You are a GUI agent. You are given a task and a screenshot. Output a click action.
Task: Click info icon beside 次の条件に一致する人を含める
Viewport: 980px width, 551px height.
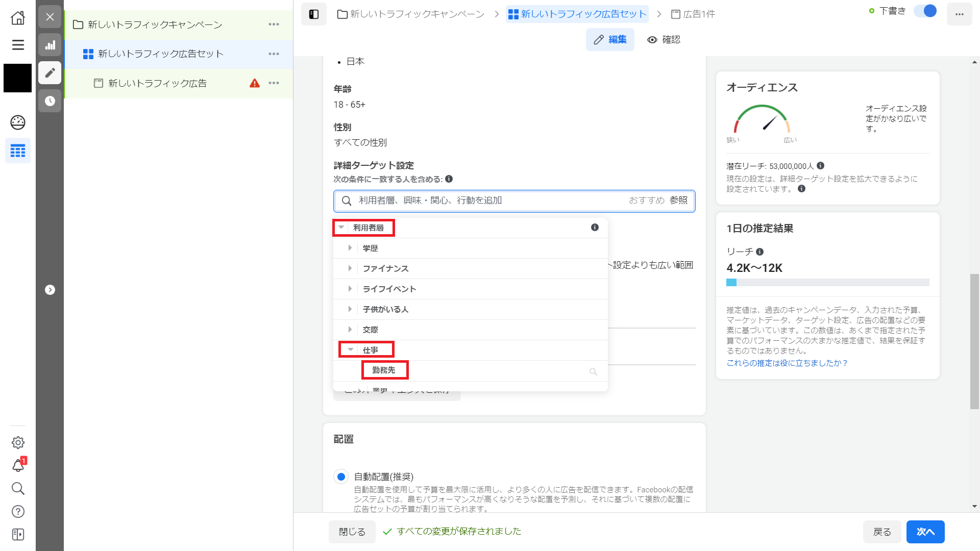(x=449, y=179)
